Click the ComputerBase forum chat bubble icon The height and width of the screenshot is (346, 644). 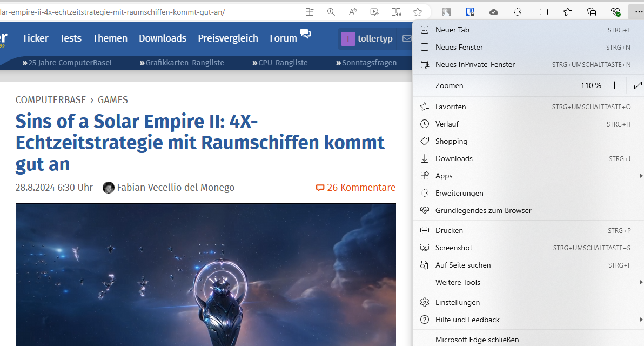[x=305, y=34]
